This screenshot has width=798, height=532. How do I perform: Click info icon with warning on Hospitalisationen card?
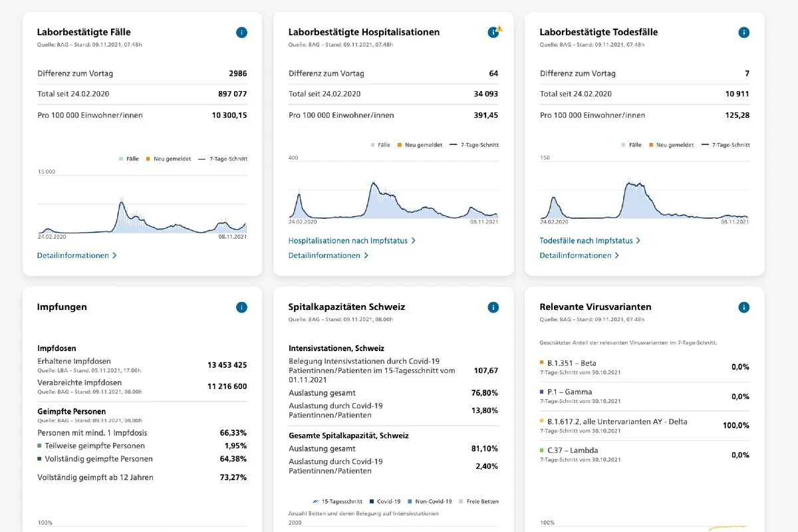coord(493,32)
